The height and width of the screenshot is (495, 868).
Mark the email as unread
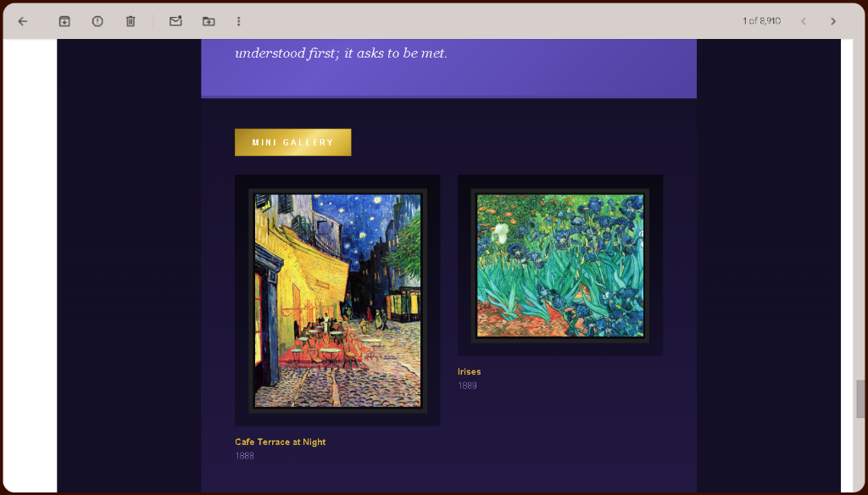pos(175,21)
